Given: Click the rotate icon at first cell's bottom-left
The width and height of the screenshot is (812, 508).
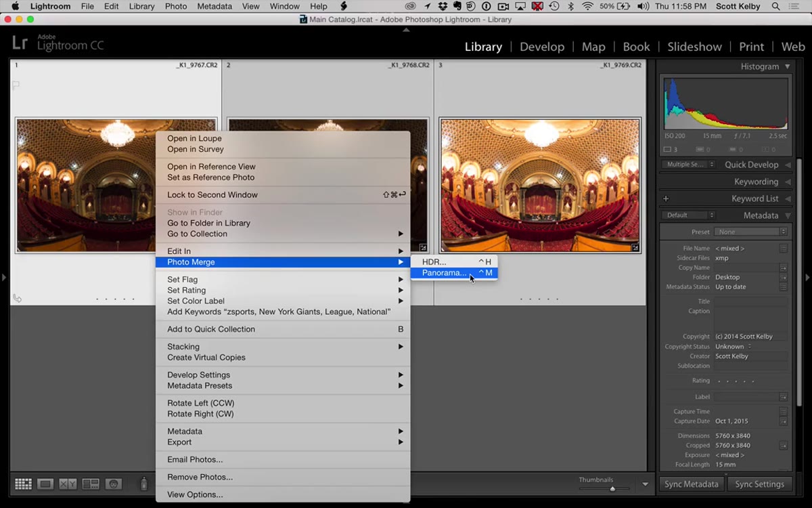Looking at the screenshot, I should pyautogui.click(x=17, y=298).
